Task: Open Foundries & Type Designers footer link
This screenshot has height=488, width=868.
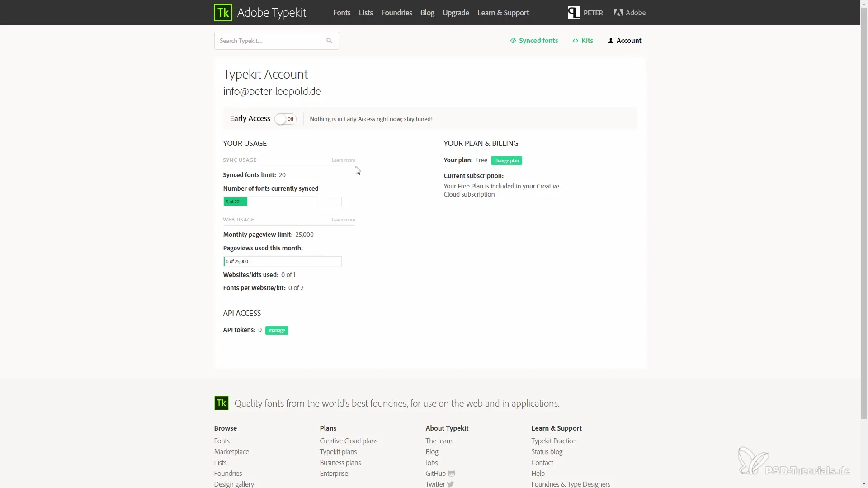Action: pyautogui.click(x=571, y=484)
